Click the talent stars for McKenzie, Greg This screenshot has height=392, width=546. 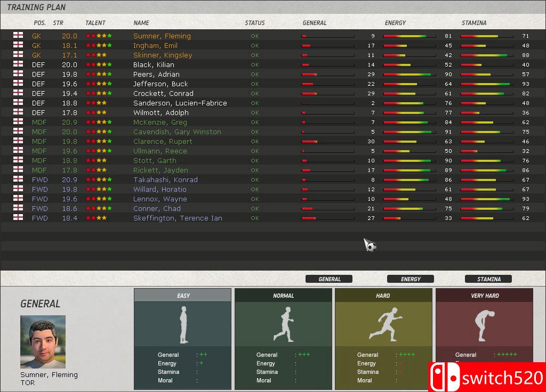click(x=99, y=123)
